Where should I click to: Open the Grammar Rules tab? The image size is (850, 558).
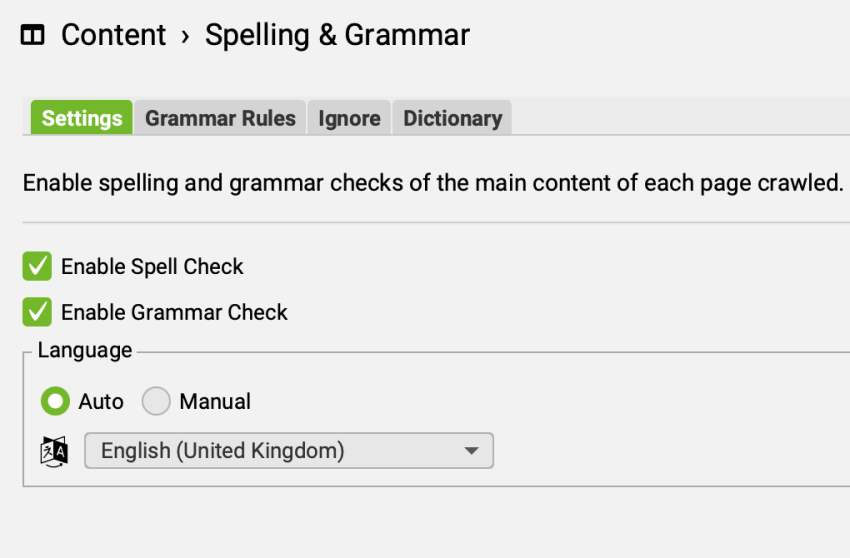pos(220,118)
